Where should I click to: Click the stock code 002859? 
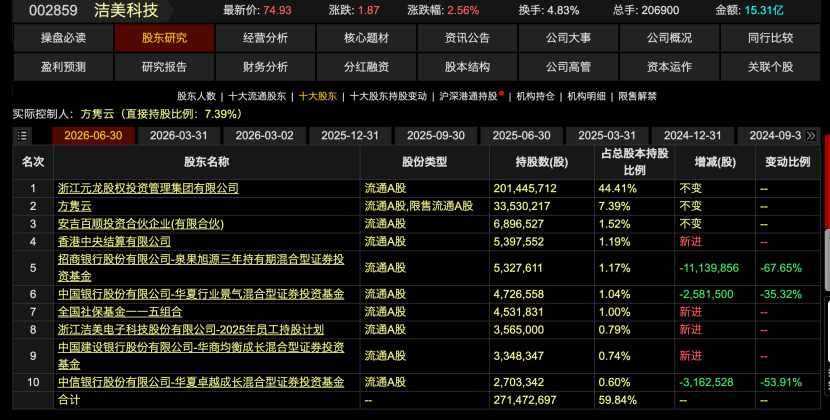coord(53,10)
